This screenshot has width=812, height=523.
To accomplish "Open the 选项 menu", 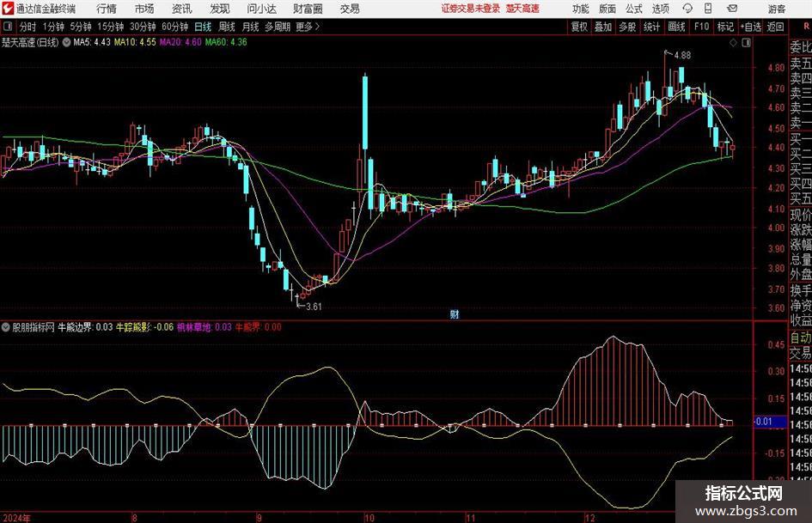I will [x=660, y=9].
